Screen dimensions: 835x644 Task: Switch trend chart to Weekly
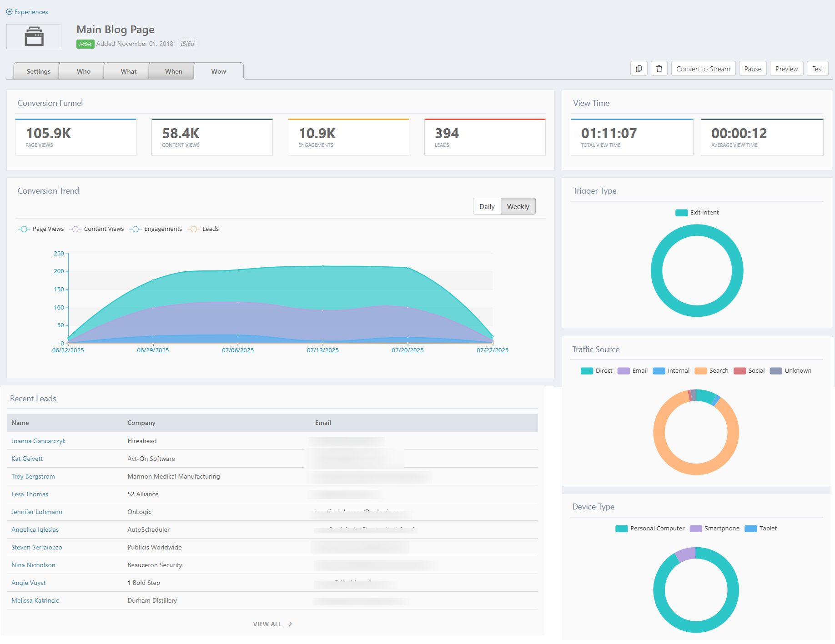(x=518, y=206)
